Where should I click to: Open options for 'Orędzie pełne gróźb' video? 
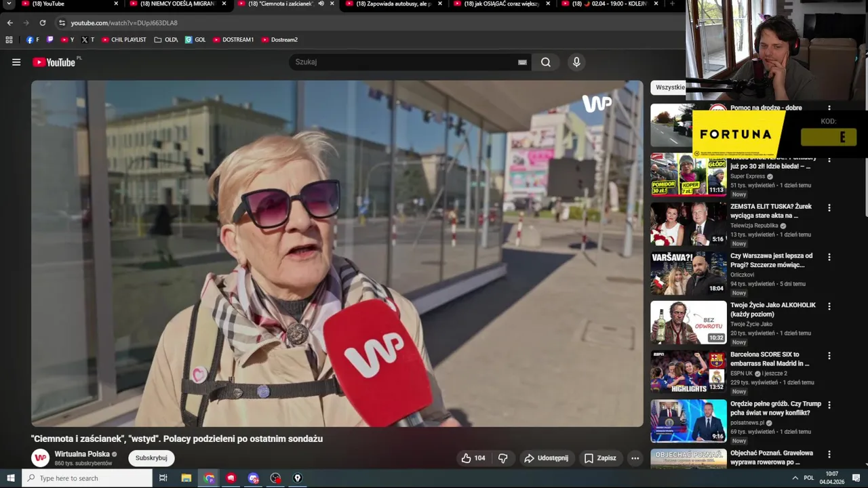pyautogui.click(x=829, y=405)
